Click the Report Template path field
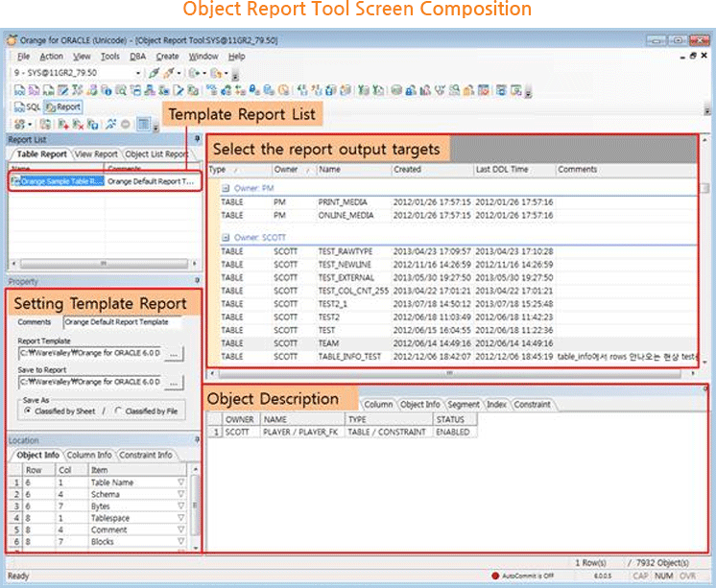716x588 pixels. pos(90,354)
